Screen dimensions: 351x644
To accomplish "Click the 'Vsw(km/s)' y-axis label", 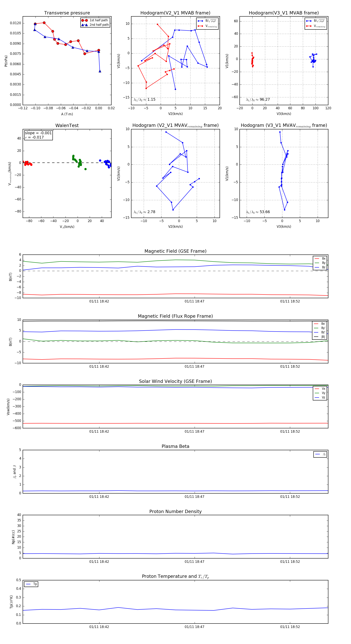I will [x=8, y=407].
